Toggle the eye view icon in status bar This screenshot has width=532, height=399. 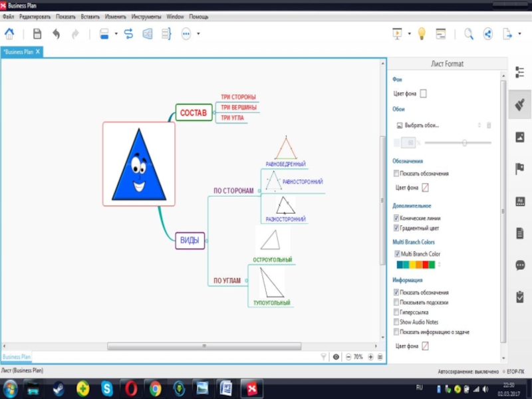336,356
